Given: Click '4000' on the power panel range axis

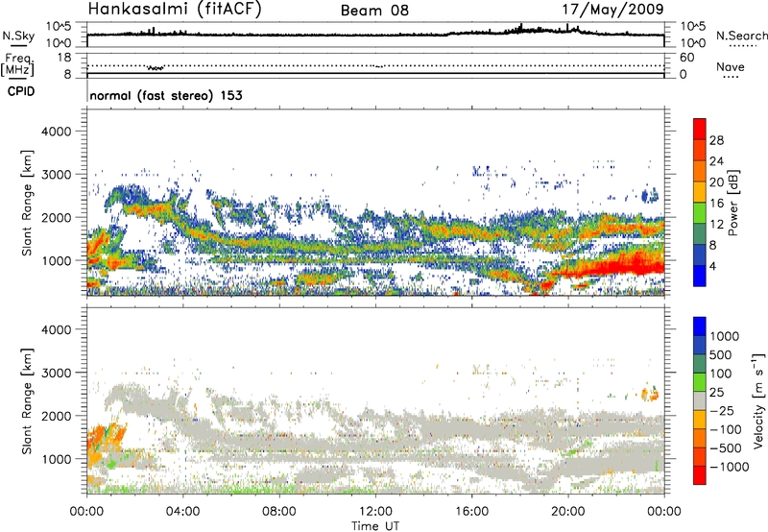Looking at the screenshot, I should click(56, 132).
